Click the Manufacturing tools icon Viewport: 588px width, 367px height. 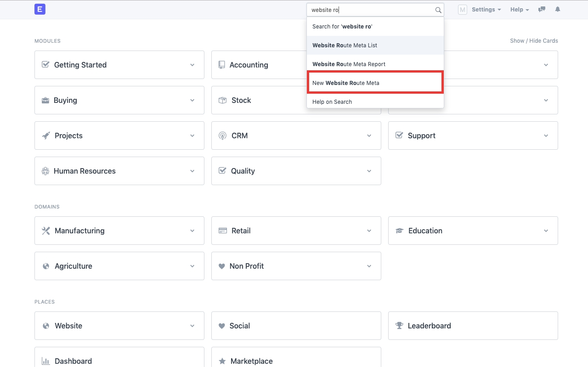(x=46, y=231)
